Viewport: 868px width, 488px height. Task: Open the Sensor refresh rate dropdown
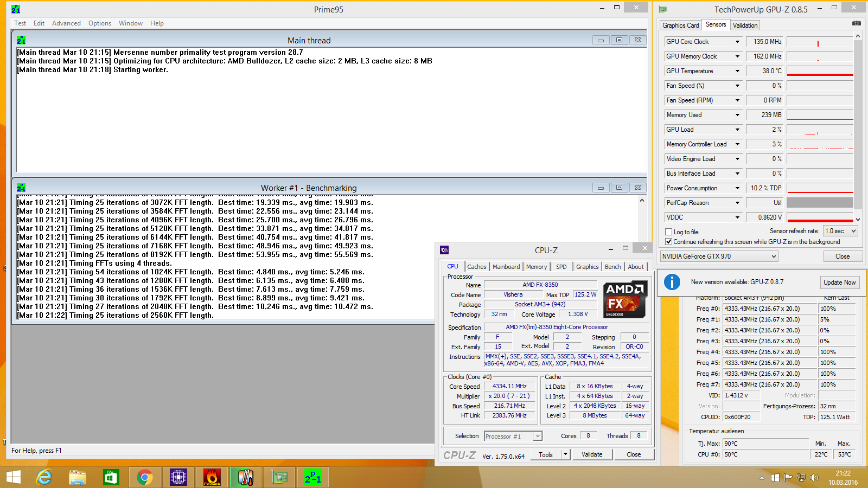(840, 231)
